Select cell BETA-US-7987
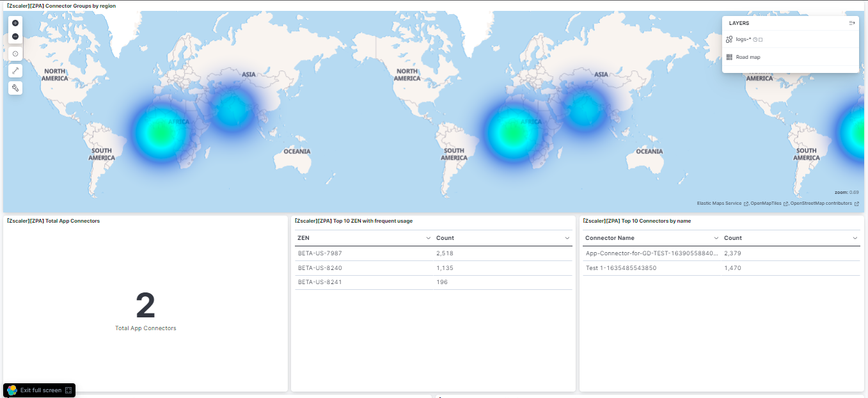The width and height of the screenshot is (868, 398). 320,253
